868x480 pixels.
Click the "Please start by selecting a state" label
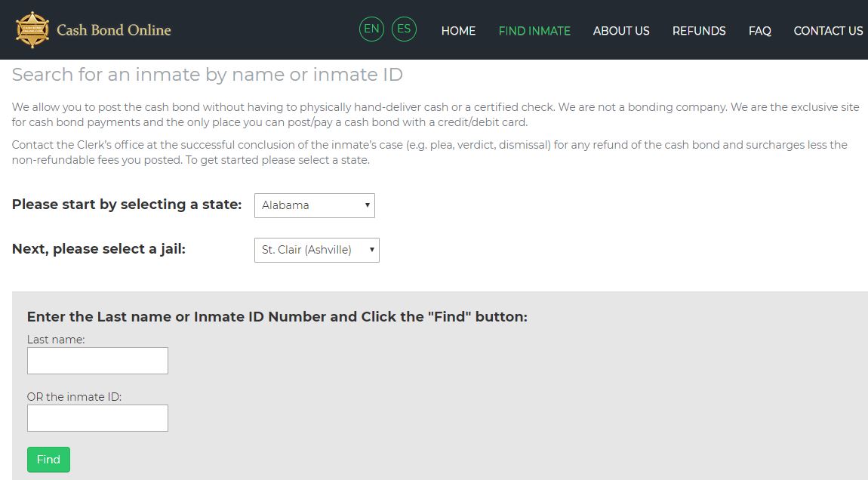point(127,205)
